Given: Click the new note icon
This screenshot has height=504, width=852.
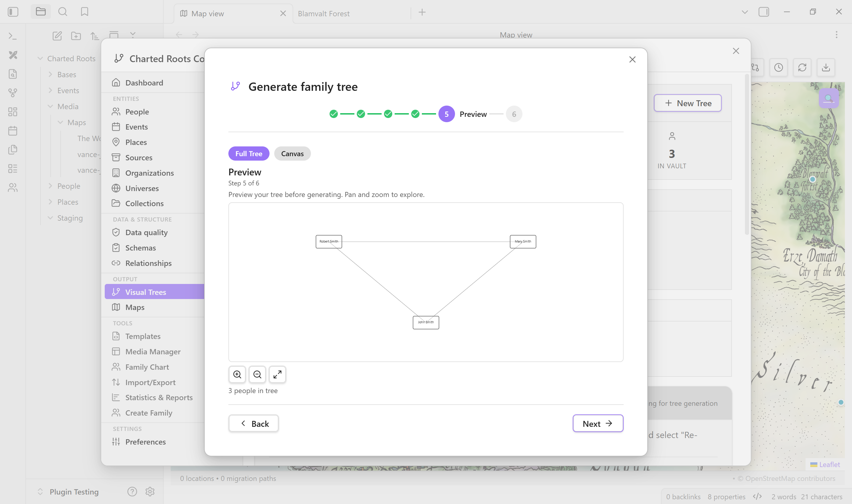Looking at the screenshot, I should [x=57, y=36].
